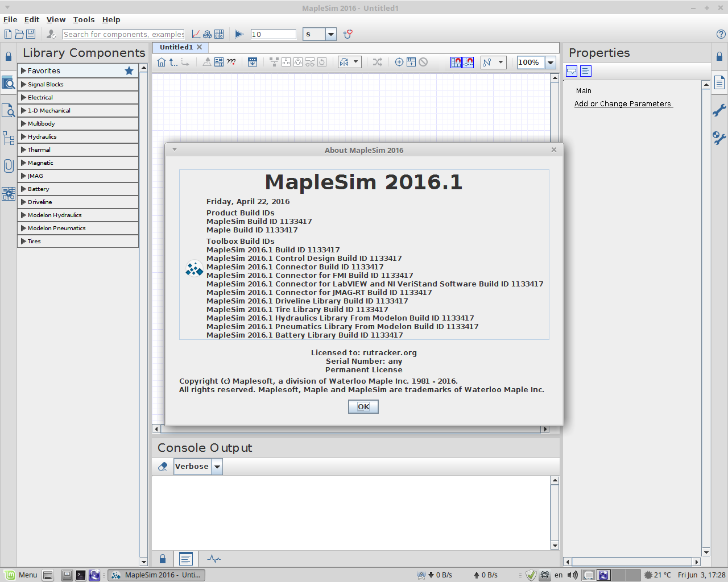Show simulation results plot icon

[196, 34]
